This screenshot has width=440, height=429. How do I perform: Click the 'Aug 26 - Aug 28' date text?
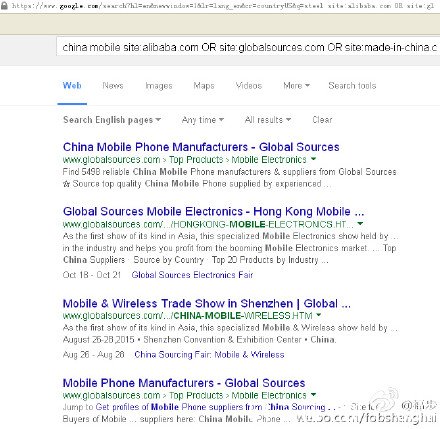click(x=93, y=355)
